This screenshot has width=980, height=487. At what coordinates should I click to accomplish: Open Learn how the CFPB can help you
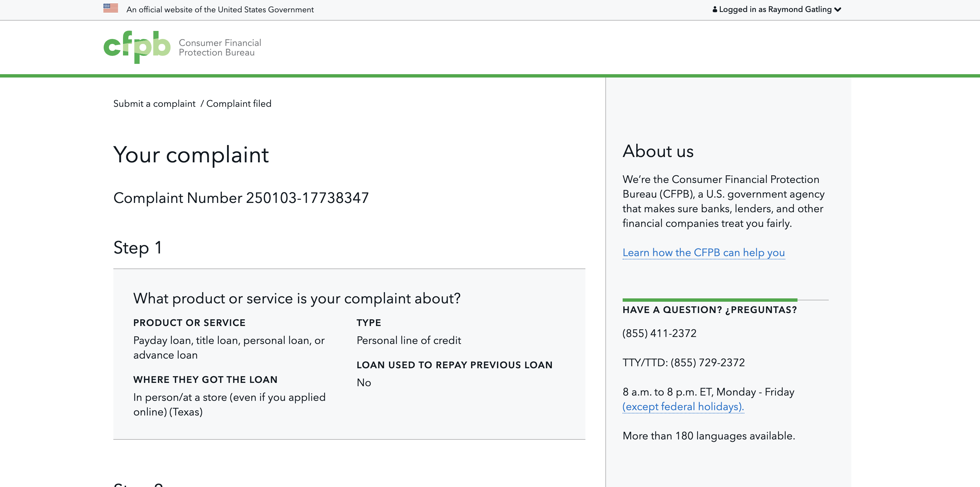(703, 252)
